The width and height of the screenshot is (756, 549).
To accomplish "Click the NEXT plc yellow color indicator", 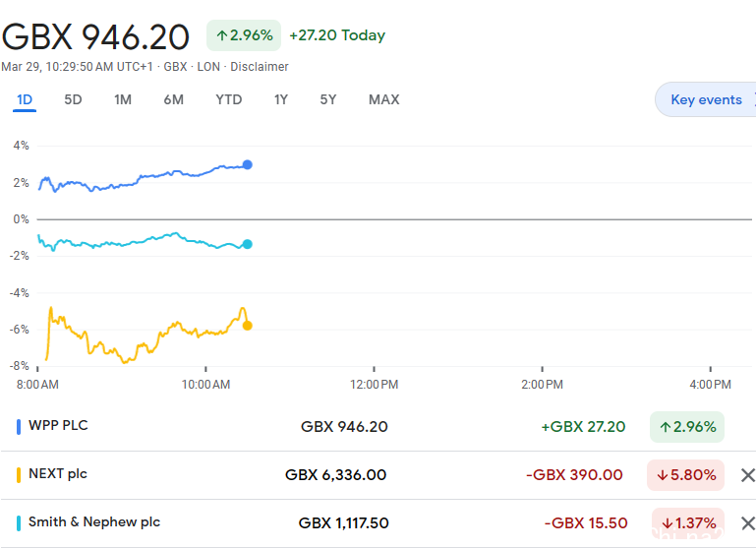I will (x=19, y=474).
